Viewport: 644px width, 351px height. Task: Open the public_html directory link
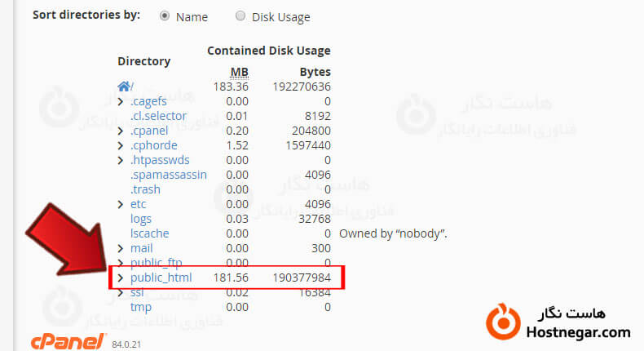click(161, 278)
